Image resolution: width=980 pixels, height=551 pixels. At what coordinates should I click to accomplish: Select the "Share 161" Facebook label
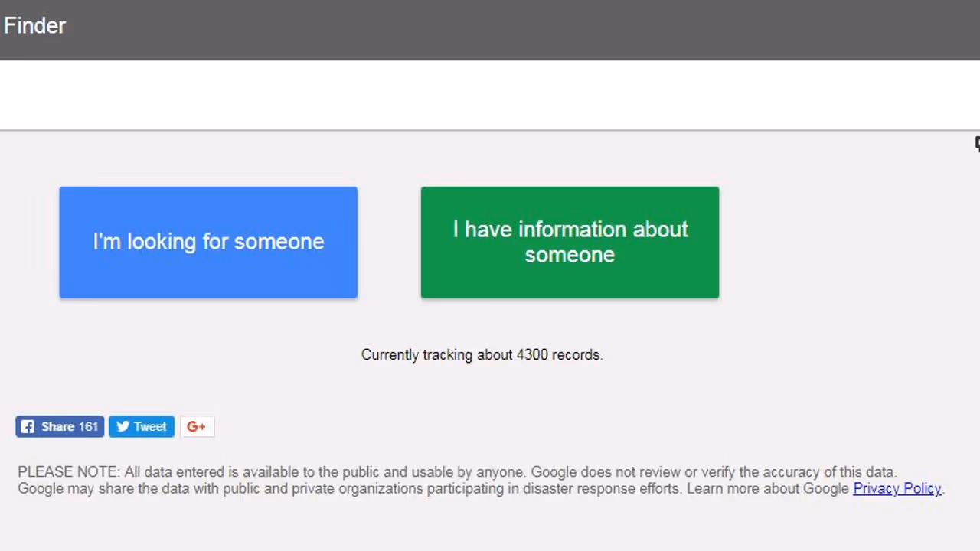70,426
